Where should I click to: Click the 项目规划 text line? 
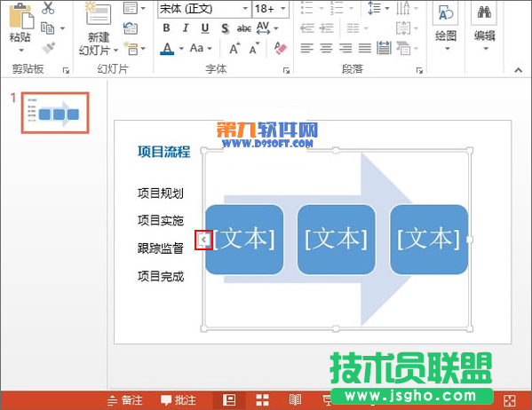pyautogui.click(x=161, y=193)
